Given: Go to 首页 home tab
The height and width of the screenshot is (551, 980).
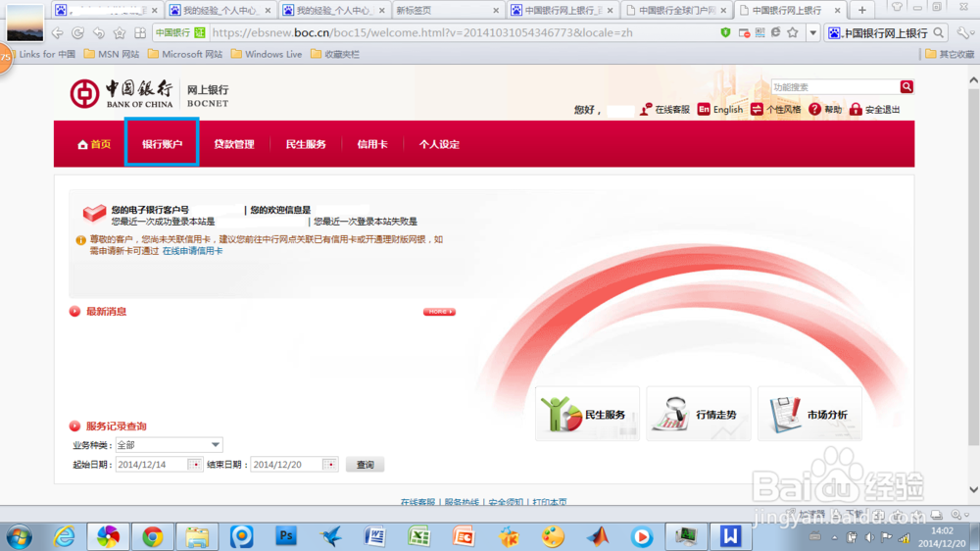Looking at the screenshot, I should [94, 144].
